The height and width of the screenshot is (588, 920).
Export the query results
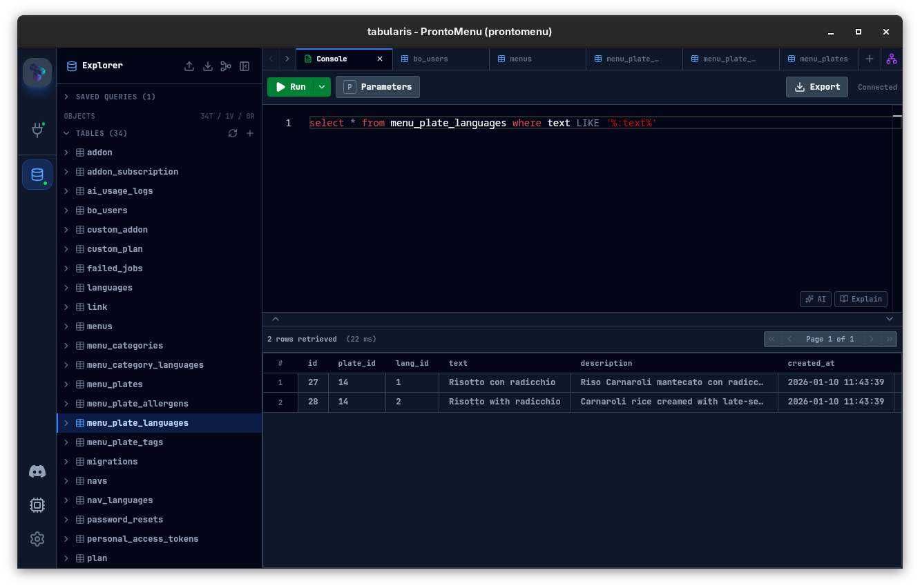coord(817,87)
